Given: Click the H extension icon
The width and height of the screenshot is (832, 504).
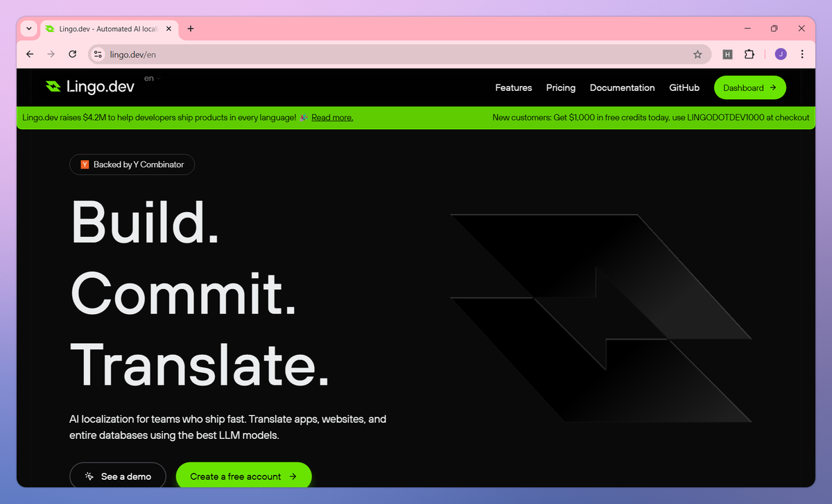Looking at the screenshot, I should [x=727, y=54].
